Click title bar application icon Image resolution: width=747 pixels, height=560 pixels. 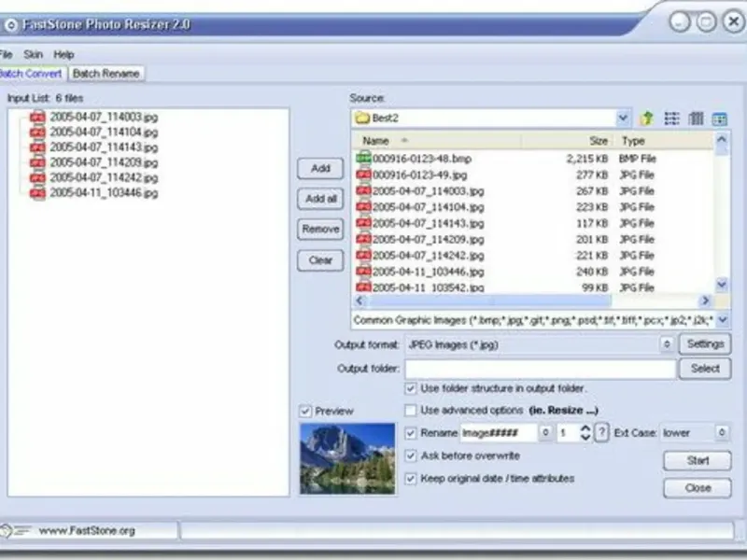[10, 25]
